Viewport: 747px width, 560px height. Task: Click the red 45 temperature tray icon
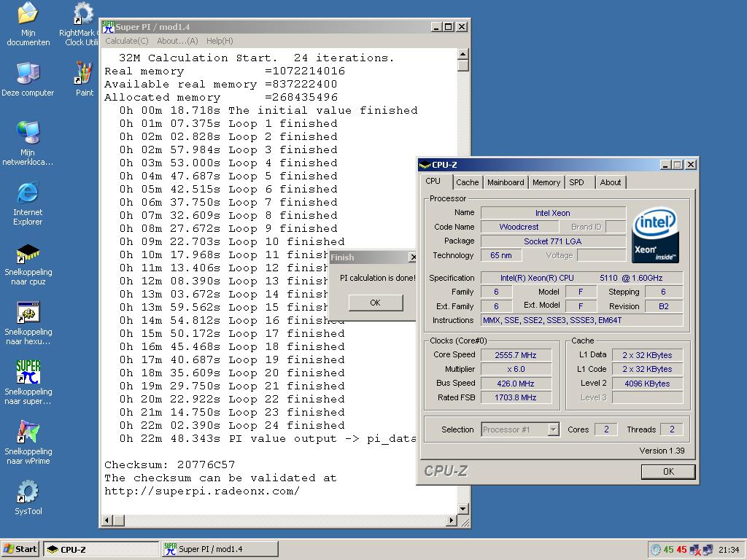pyautogui.click(x=682, y=550)
